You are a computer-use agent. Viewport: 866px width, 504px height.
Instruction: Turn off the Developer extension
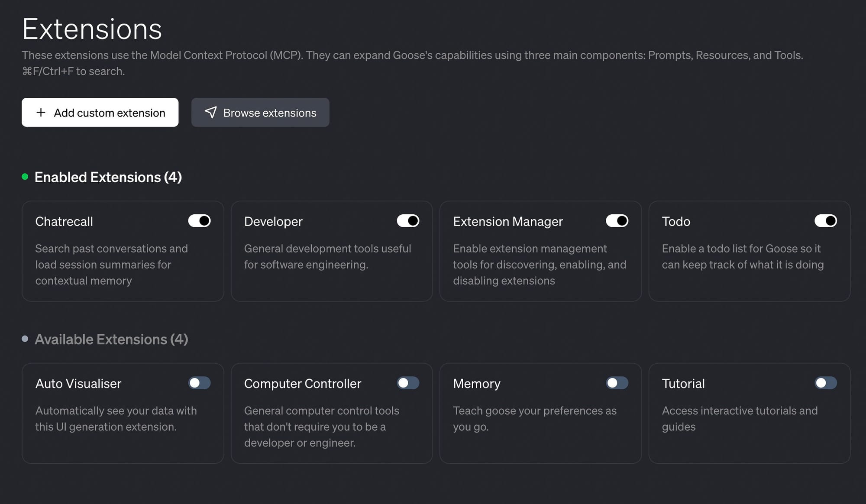tap(408, 221)
